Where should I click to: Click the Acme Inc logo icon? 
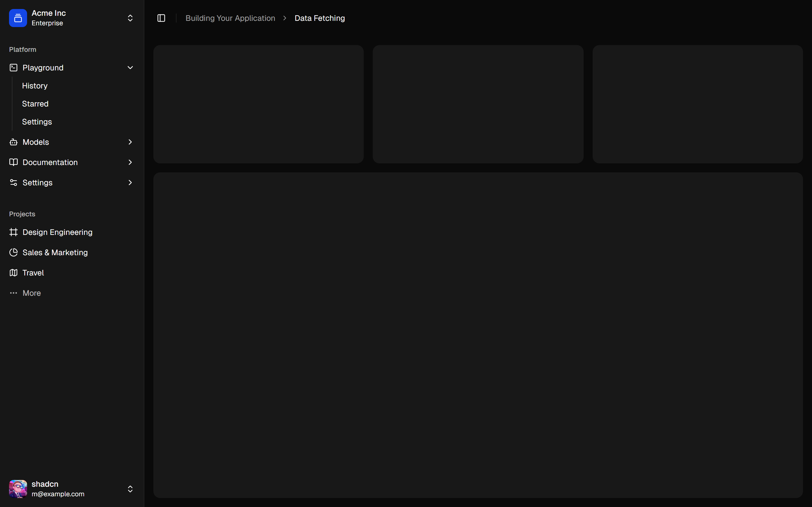click(18, 18)
